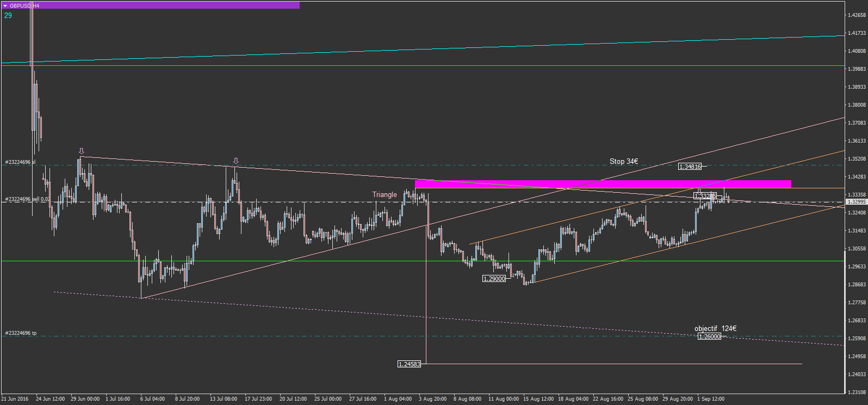
Task: Click the 1.40808 level on the price scale
Action: [857, 51]
